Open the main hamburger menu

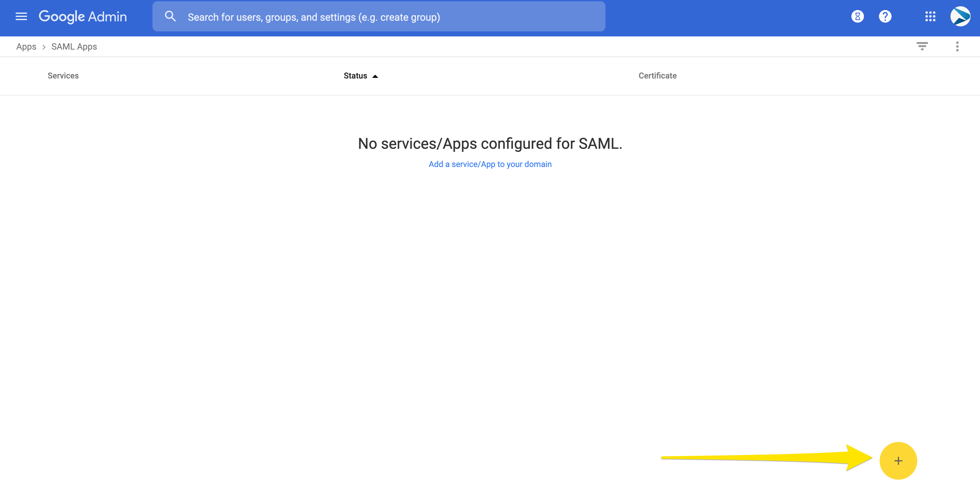point(21,16)
